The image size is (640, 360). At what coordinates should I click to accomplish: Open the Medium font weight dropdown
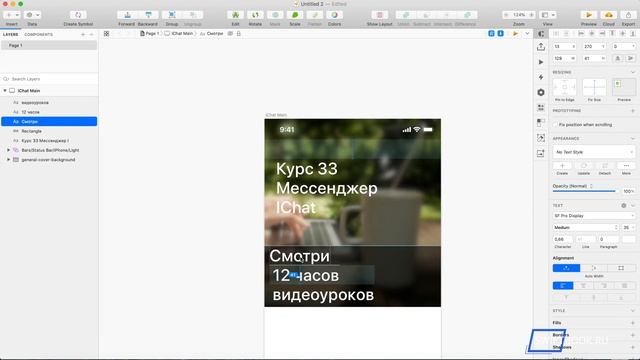[586, 227]
